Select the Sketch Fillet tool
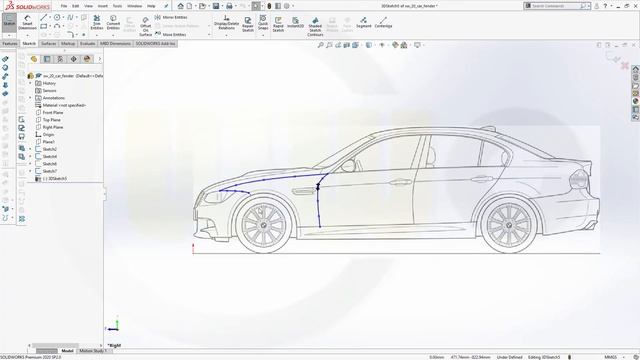 click(71, 35)
